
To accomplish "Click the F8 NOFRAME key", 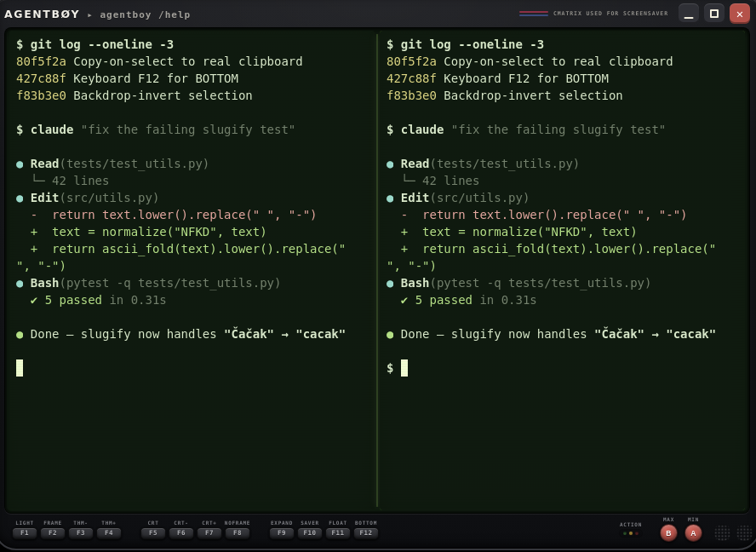I will tap(238, 532).
